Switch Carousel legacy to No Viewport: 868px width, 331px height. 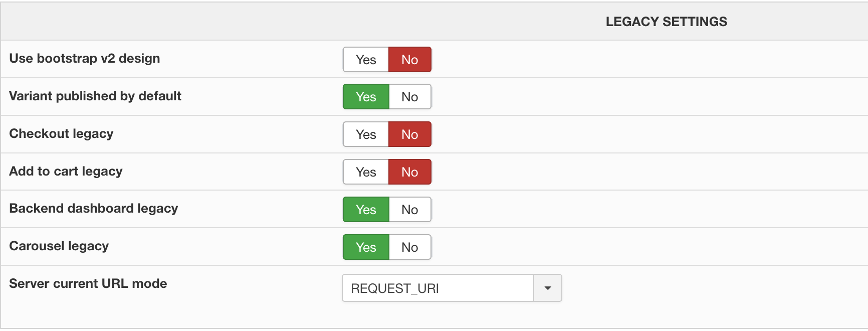pos(409,247)
